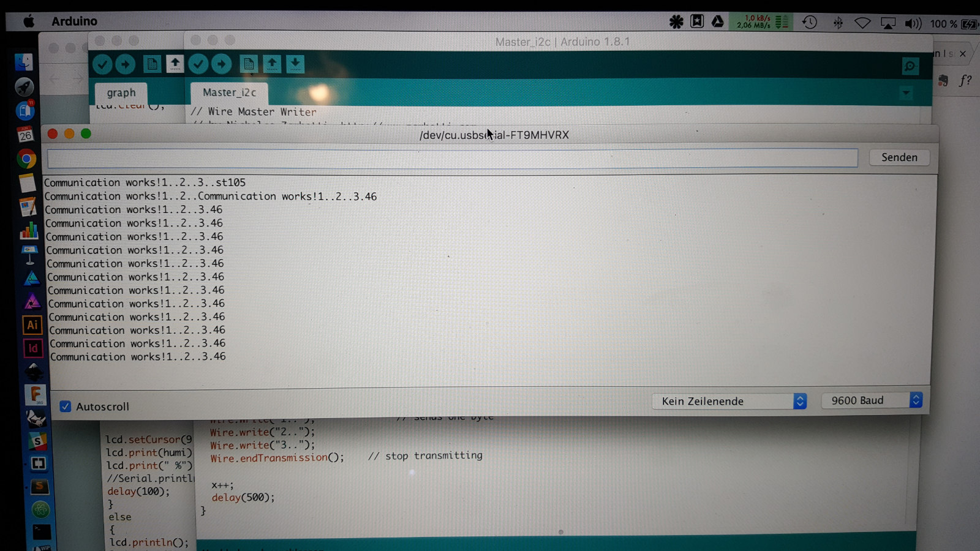Click New sketch in the Master_i2c toolbar

(x=248, y=64)
